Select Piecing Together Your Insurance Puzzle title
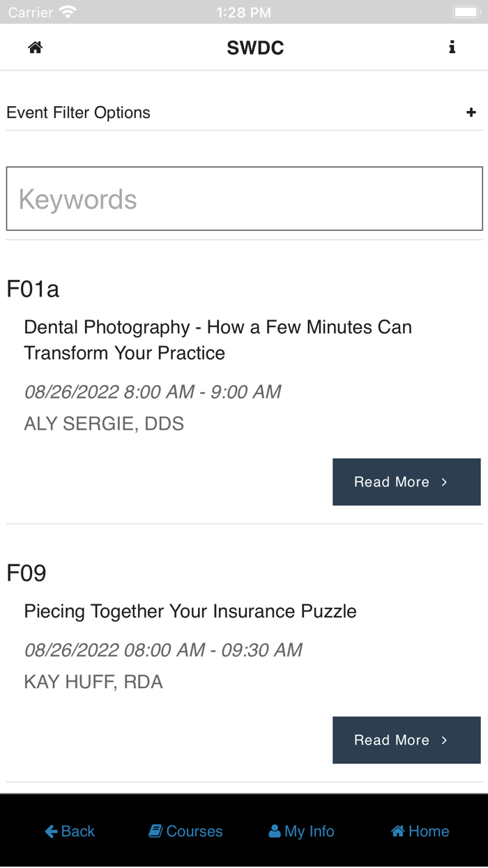488x868 pixels. click(x=190, y=611)
